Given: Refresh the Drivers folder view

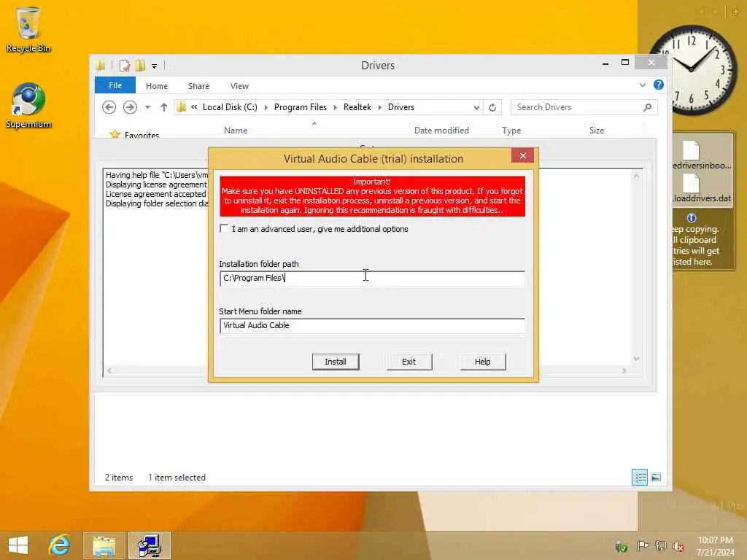Looking at the screenshot, I should (492, 108).
